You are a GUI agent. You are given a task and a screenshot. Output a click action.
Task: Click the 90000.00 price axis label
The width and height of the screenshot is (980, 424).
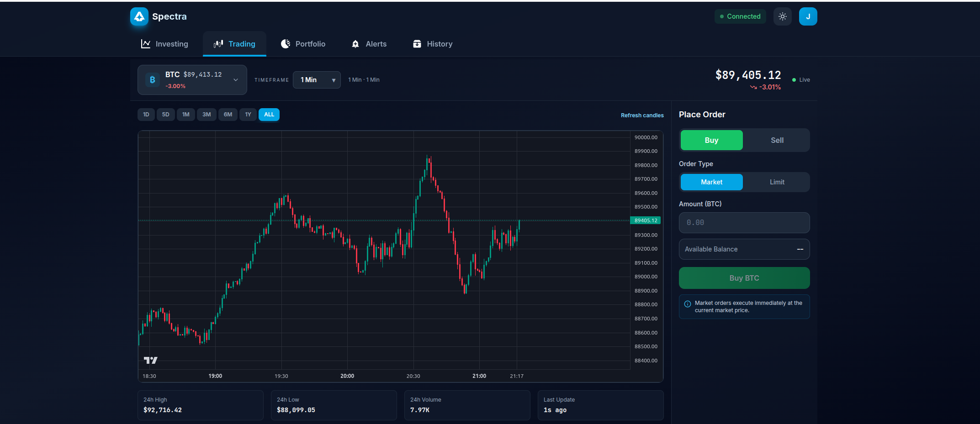pos(646,137)
